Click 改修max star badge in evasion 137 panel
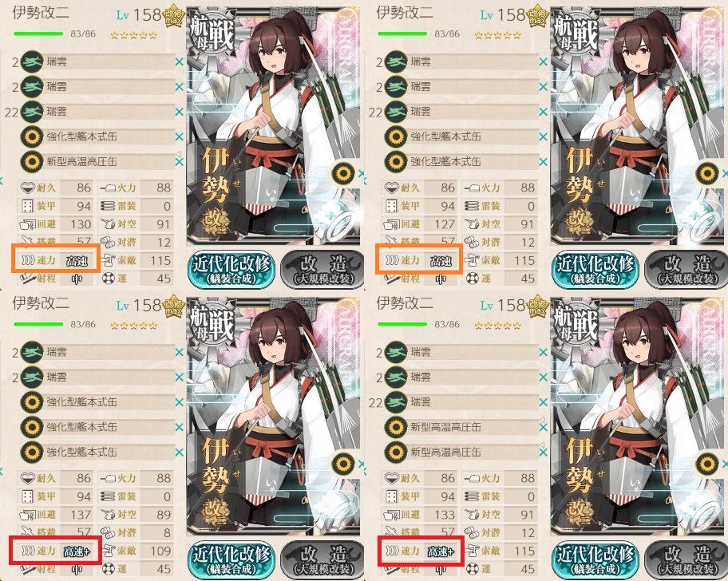 click(174, 307)
